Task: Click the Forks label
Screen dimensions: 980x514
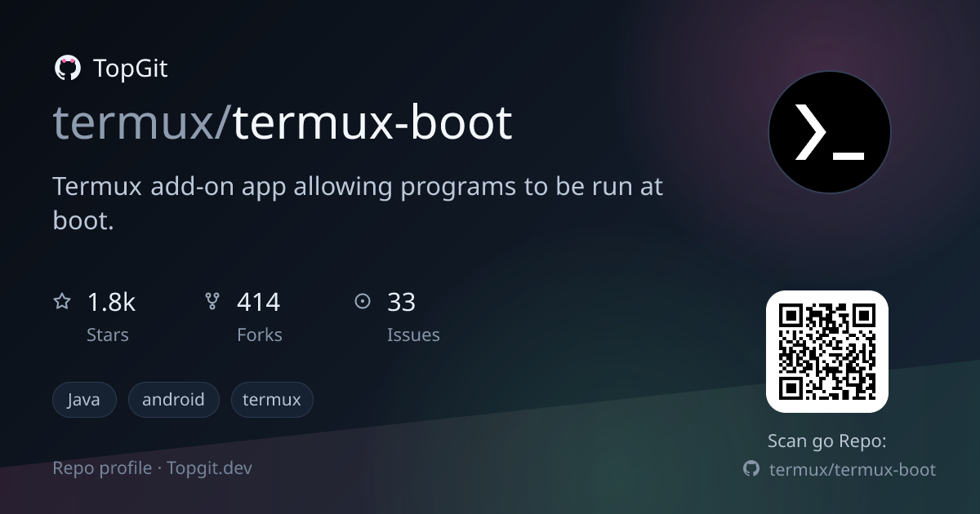Action: click(260, 335)
